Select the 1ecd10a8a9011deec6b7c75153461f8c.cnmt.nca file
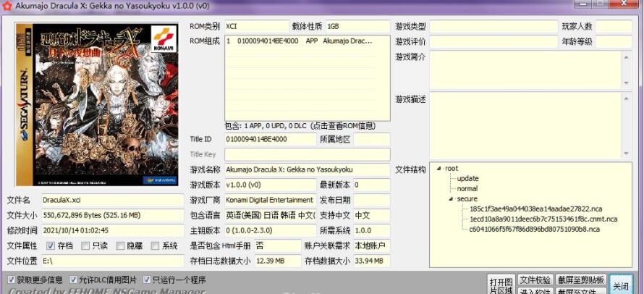The height and width of the screenshot is (294, 644). pyautogui.click(x=543, y=219)
